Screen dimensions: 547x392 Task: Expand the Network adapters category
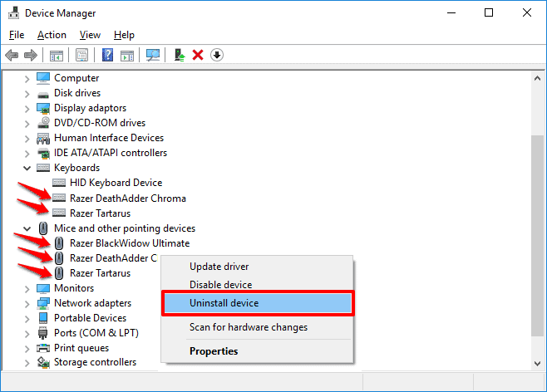[x=27, y=304]
